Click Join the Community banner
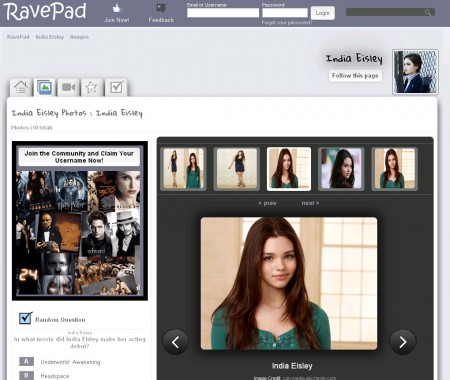This screenshot has height=380, width=450. [79, 157]
